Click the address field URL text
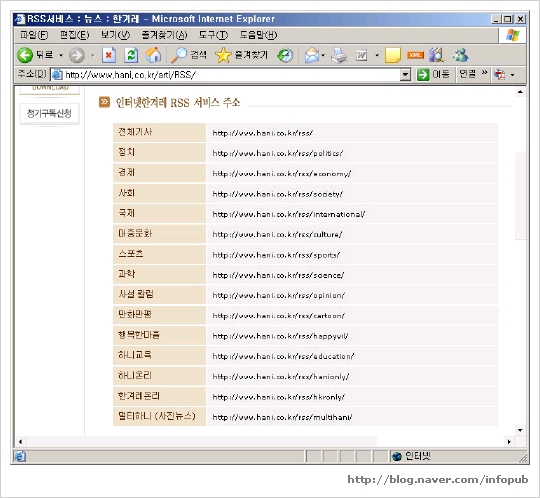The image size is (540, 498). click(131, 75)
